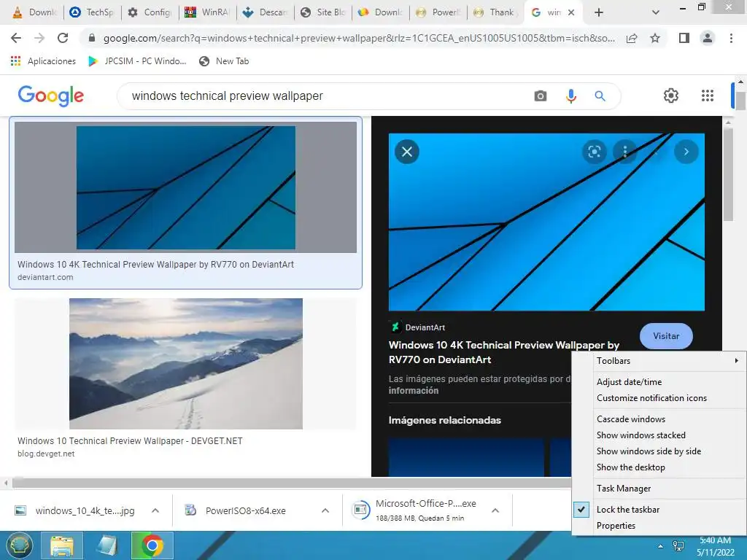This screenshot has width=747, height=560.
Task: Open the notepad-like taskbar icon
Action: pyautogui.click(x=107, y=545)
